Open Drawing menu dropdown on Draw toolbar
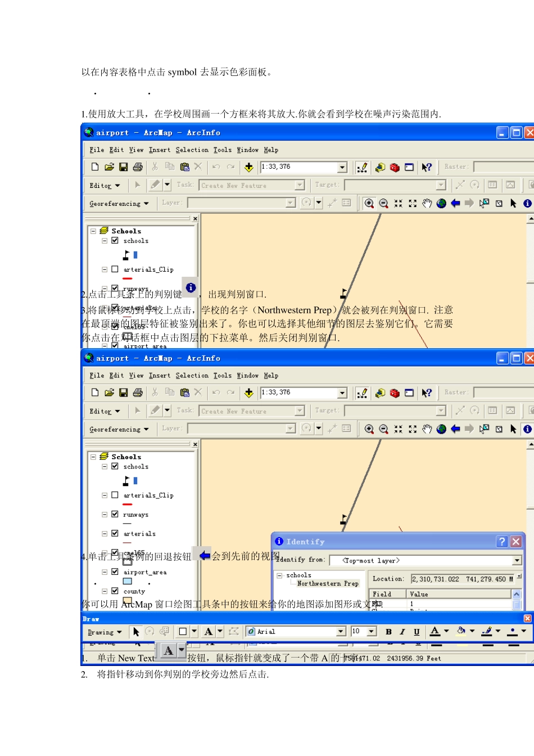The height and width of the screenshot is (756, 534). coord(105,632)
